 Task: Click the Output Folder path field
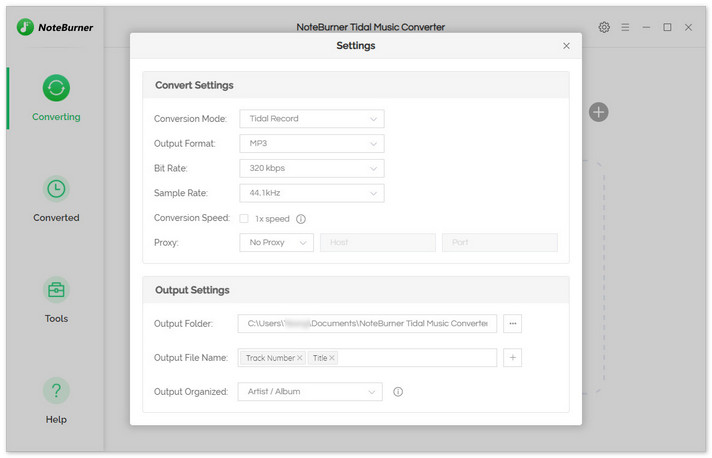(x=367, y=324)
